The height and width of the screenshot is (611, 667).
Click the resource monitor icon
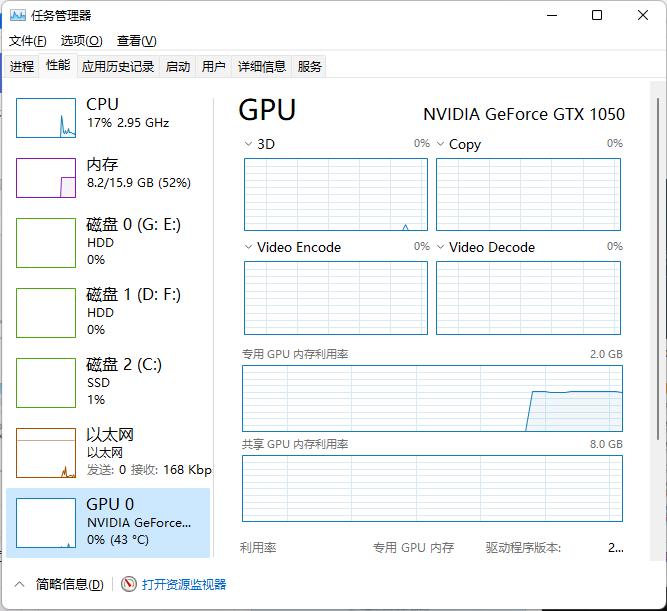point(128,584)
